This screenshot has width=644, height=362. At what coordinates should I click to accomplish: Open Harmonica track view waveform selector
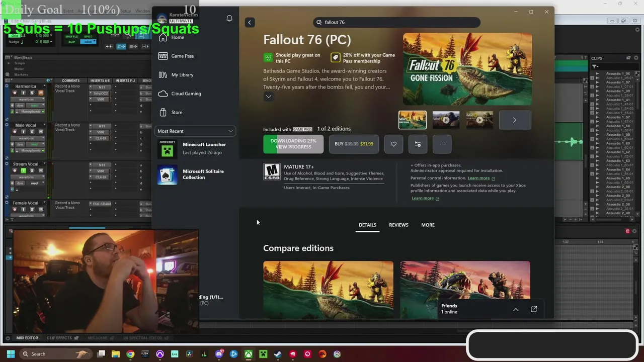tap(27, 100)
